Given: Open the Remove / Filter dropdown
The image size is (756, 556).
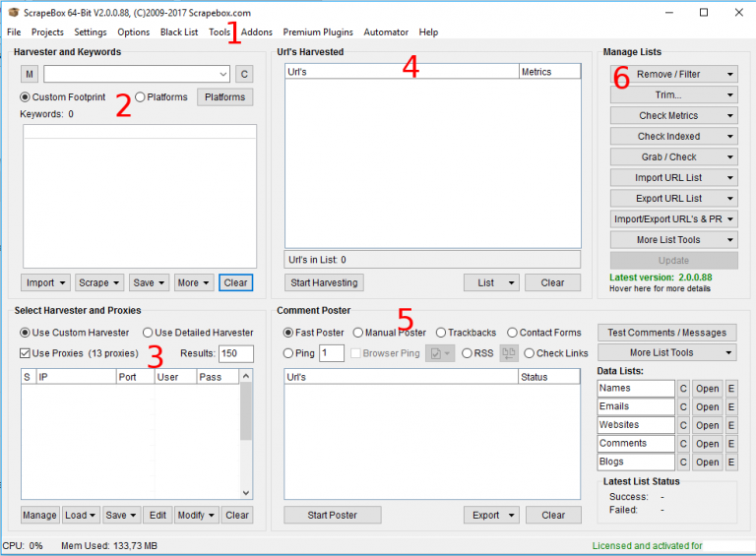Looking at the screenshot, I should 673,74.
